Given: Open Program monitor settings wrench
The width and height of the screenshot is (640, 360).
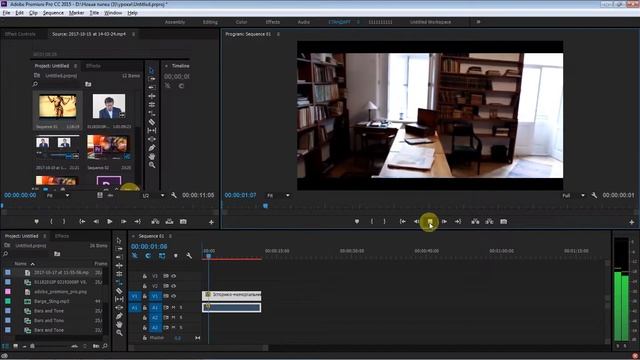Looking at the screenshot, I should coord(594,196).
